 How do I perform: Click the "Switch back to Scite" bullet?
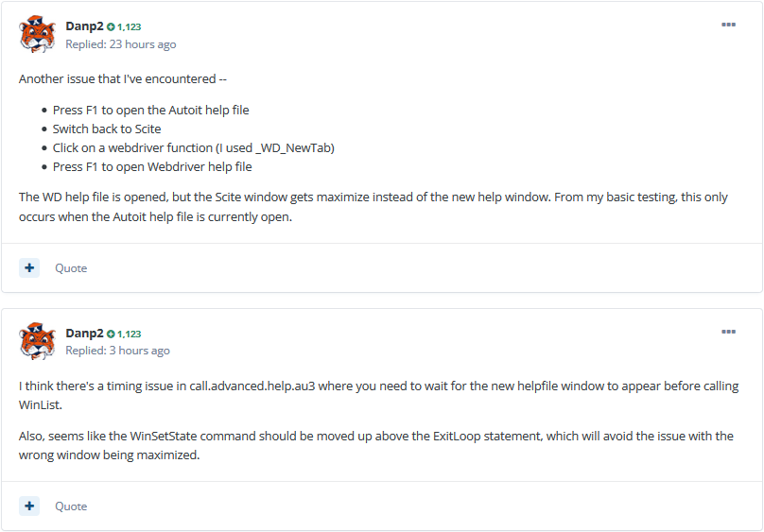pos(107,129)
